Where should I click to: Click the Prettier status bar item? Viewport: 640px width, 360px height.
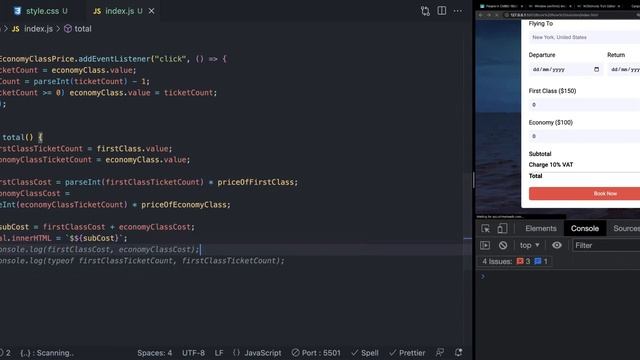(x=407, y=353)
